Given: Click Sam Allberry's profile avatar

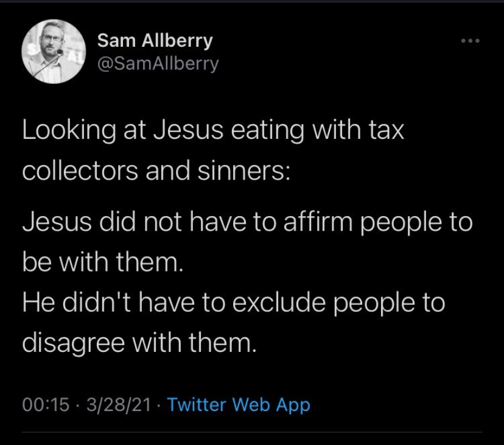Looking at the screenshot, I should (x=52, y=52).
